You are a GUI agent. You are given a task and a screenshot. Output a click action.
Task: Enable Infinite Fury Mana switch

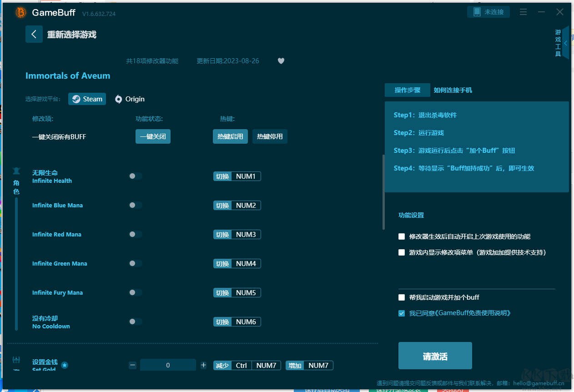pos(135,292)
